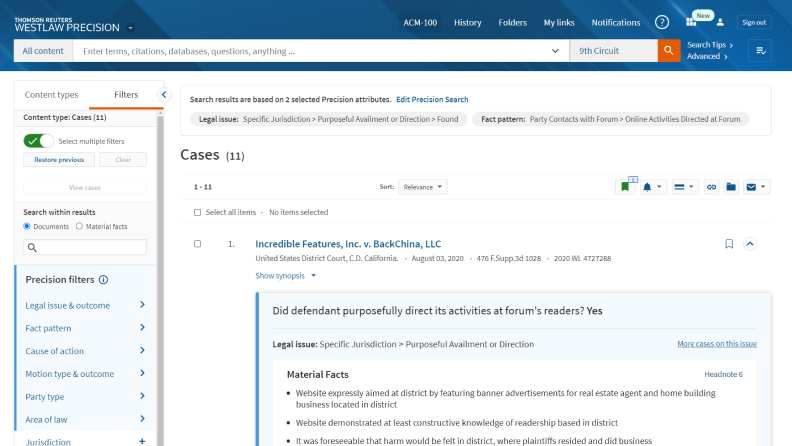Click the Edit Precision Search link
792x446 pixels.
tap(432, 100)
